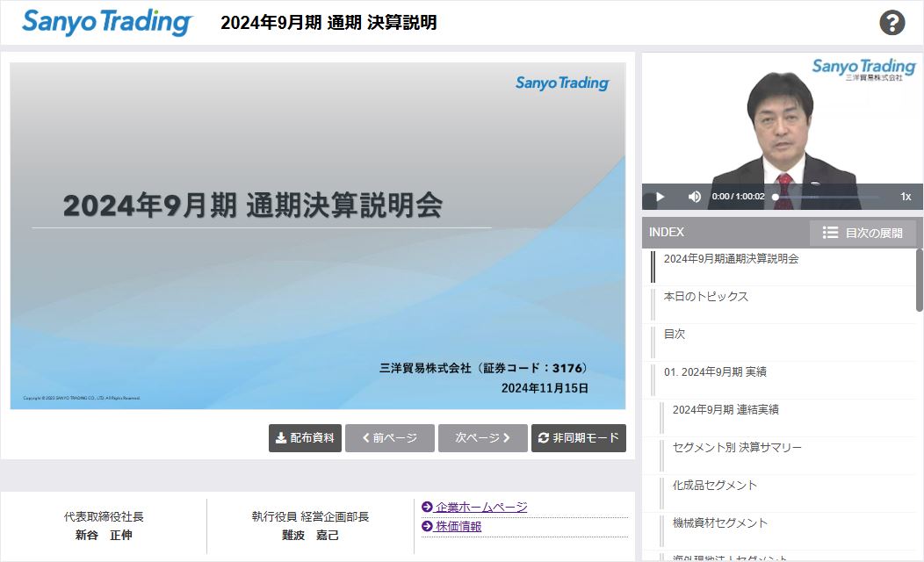Click the Sanyo Trading header logo
This screenshot has height=562, width=924.
coord(106,22)
